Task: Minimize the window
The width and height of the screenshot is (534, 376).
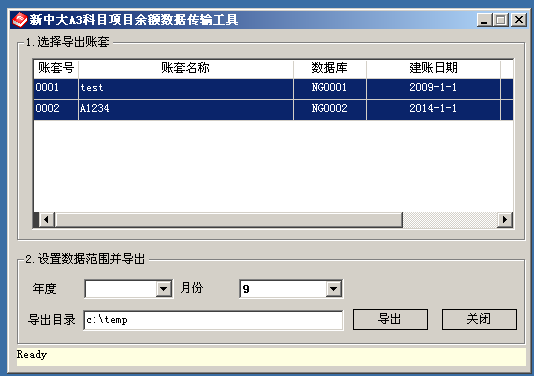Action: [484, 20]
